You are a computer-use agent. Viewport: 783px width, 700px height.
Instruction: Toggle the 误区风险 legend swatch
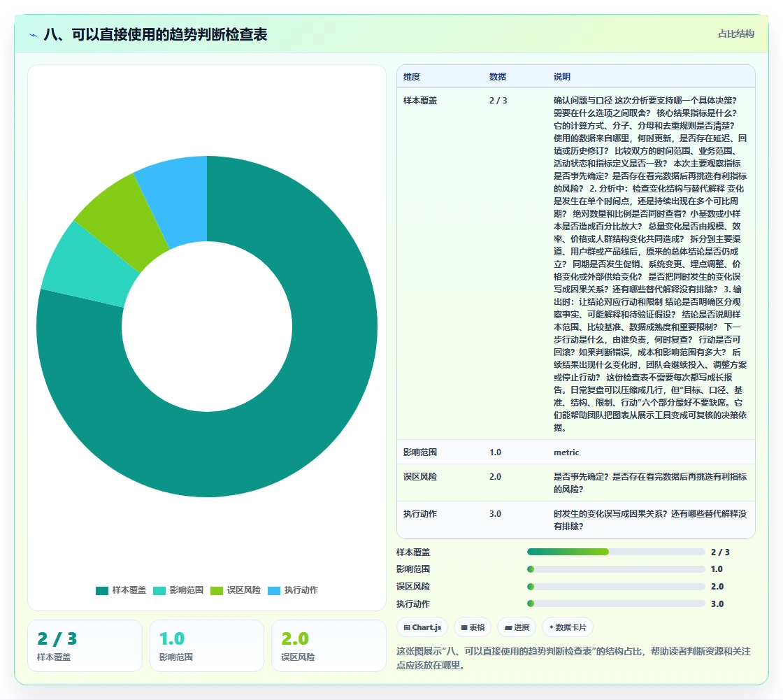217,591
